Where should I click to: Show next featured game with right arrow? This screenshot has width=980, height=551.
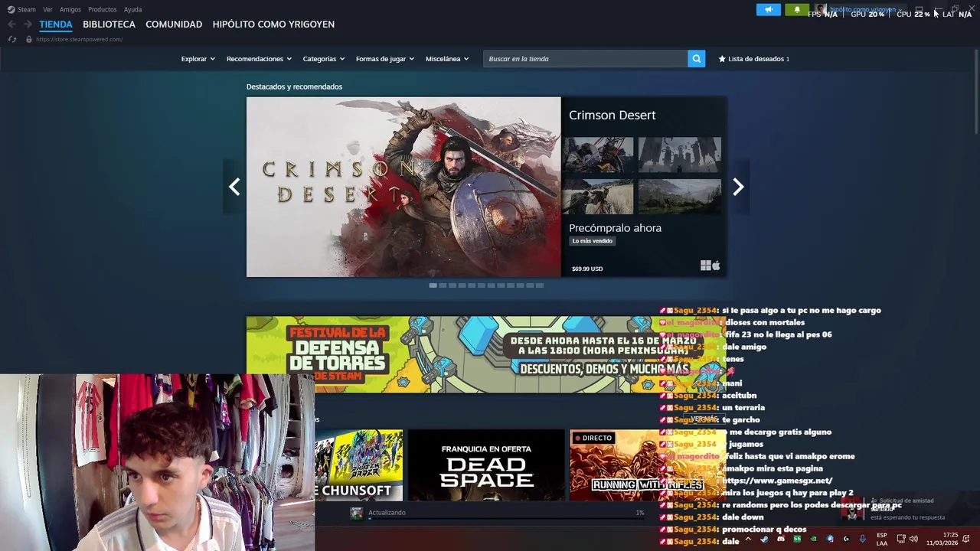(x=738, y=187)
